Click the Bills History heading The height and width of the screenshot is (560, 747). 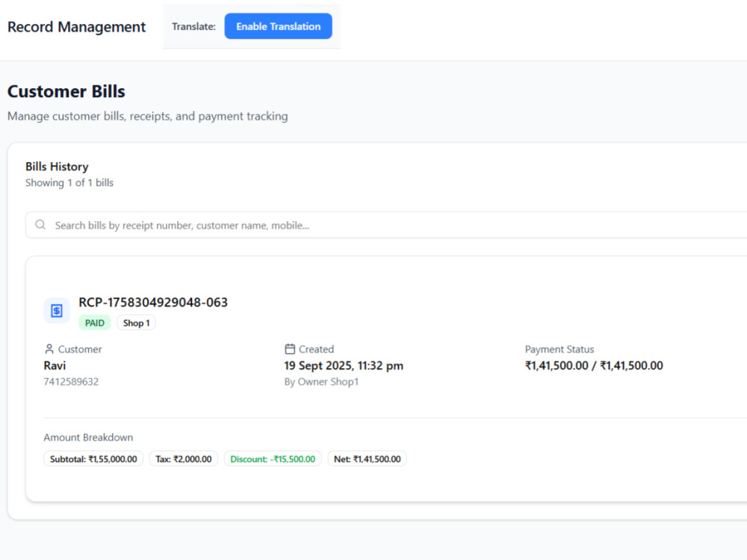pyautogui.click(x=57, y=167)
